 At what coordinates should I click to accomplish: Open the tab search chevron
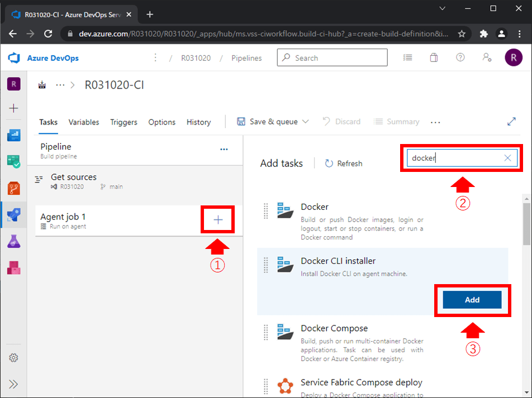click(442, 8)
